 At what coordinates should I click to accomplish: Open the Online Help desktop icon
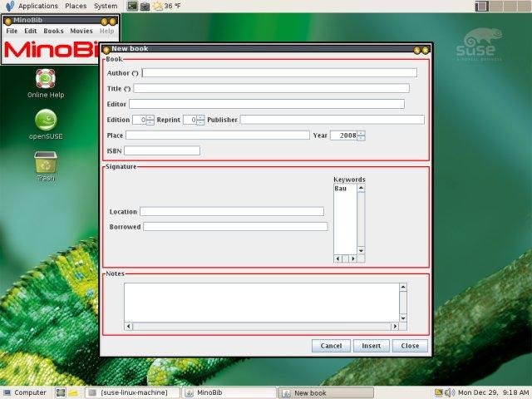point(46,80)
